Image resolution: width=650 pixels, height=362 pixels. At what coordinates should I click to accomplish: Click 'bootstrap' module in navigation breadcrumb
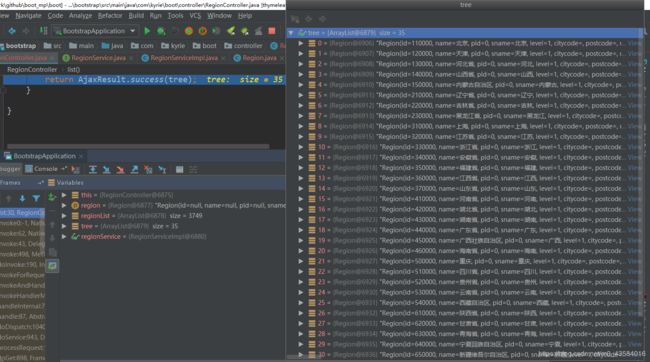18,46
